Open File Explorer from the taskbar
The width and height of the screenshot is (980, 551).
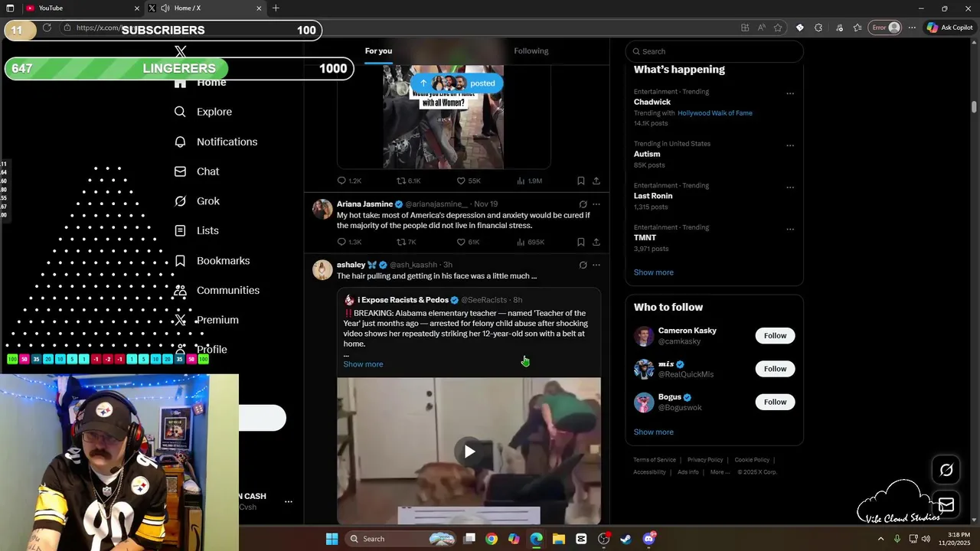pyautogui.click(x=559, y=539)
